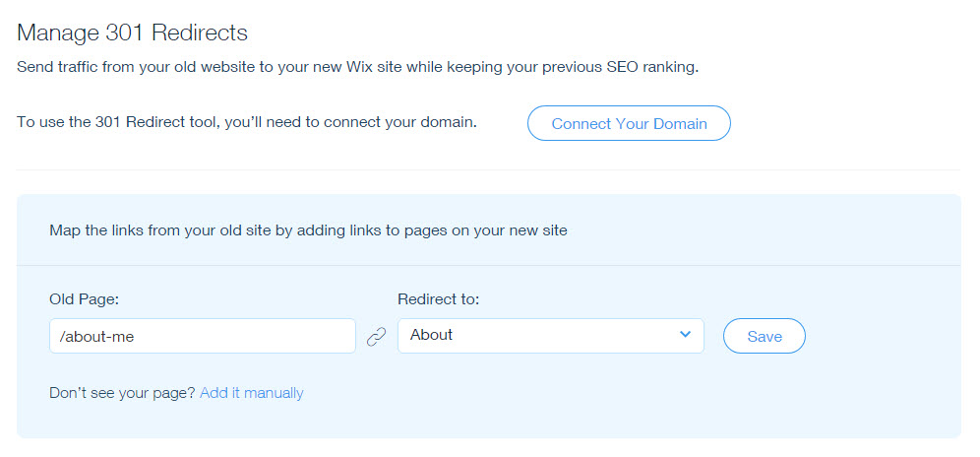Screen dimensions: 980x457
Task: Expand the Redirect to dropdown arrow
Action: tap(685, 335)
